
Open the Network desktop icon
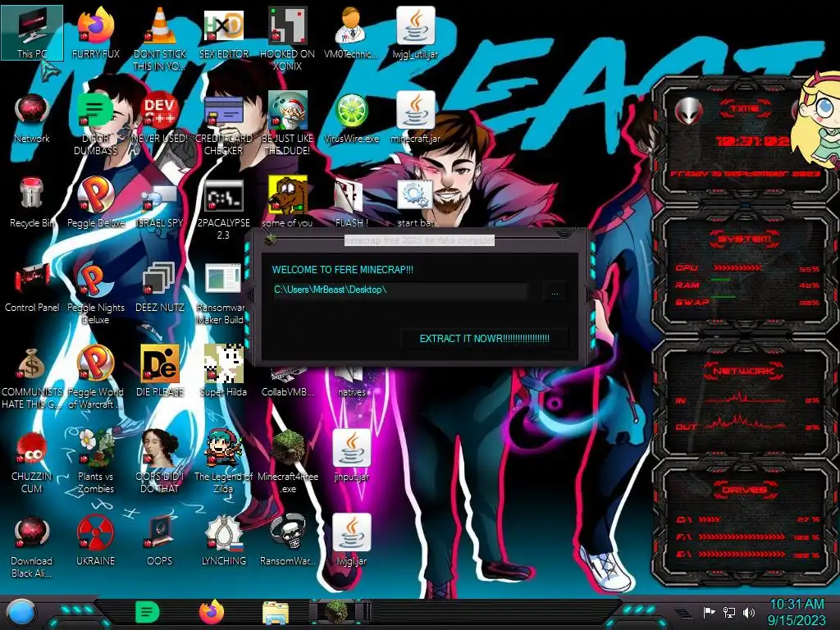32,118
